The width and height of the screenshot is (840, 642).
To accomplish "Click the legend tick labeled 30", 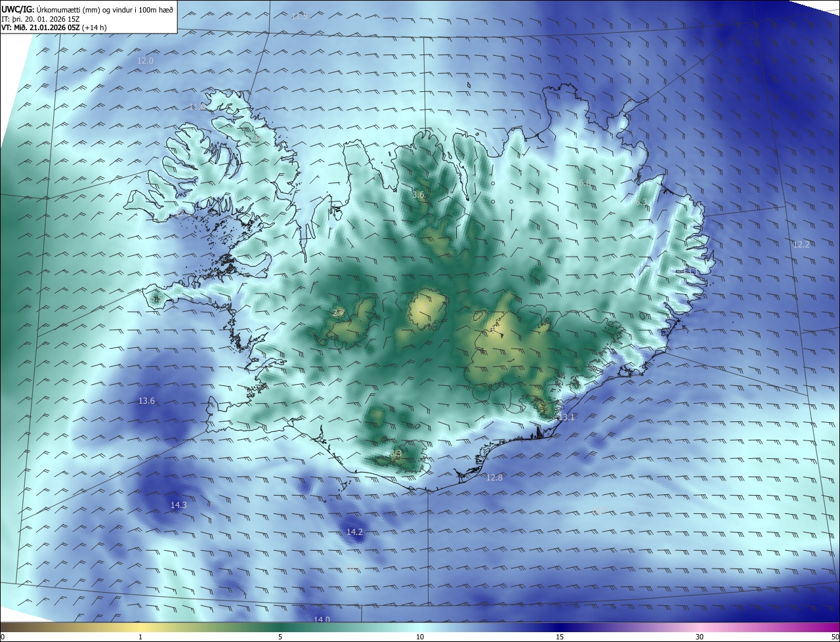I will point(700,637).
